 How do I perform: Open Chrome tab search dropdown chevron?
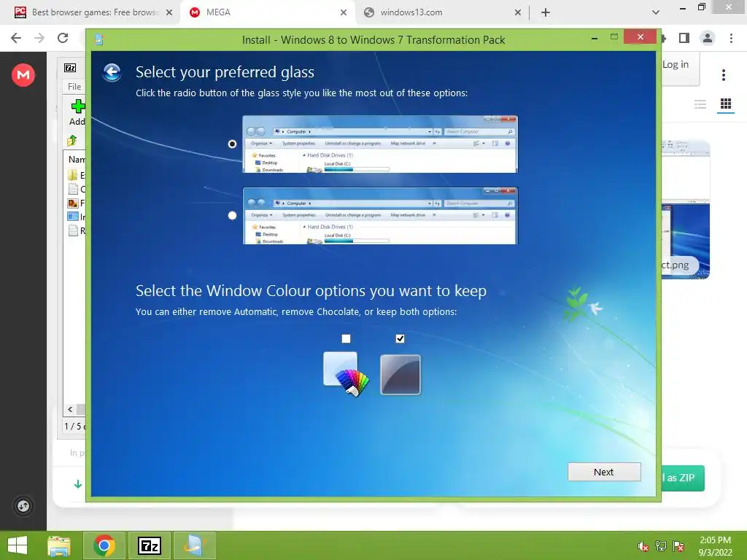[656, 12]
